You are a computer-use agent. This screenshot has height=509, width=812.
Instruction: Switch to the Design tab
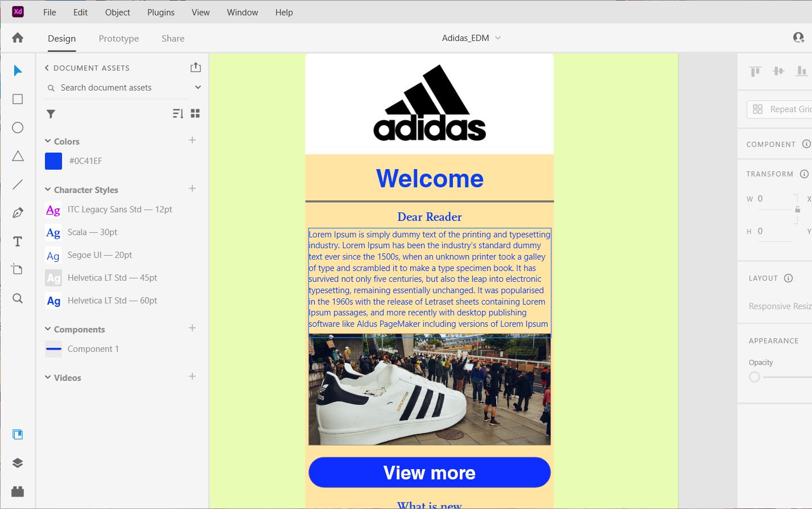point(61,38)
